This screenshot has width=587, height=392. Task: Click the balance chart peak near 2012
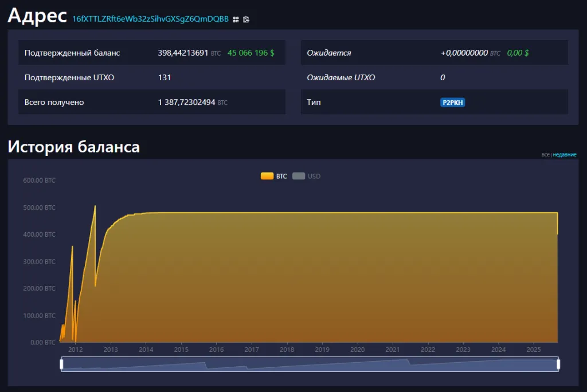pos(95,206)
